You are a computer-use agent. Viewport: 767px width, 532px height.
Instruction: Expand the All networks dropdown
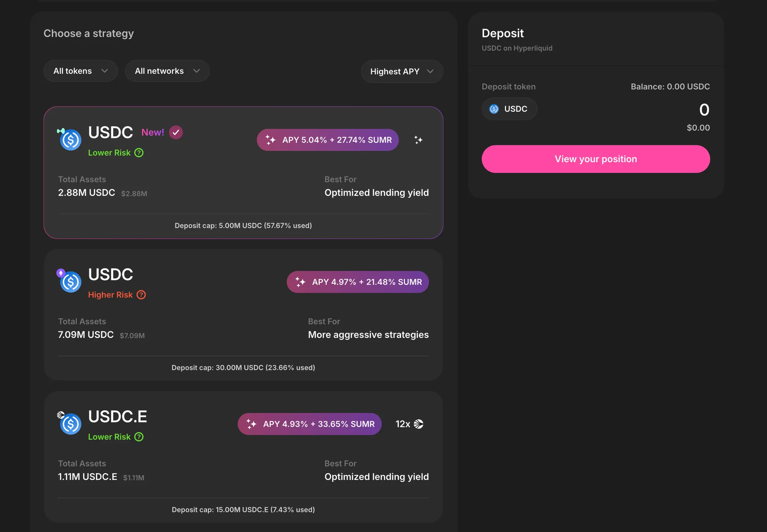pyautogui.click(x=167, y=71)
